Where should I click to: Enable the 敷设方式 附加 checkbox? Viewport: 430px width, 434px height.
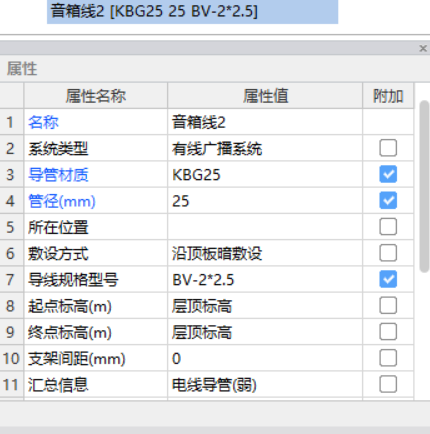click(x=388, y=253)
